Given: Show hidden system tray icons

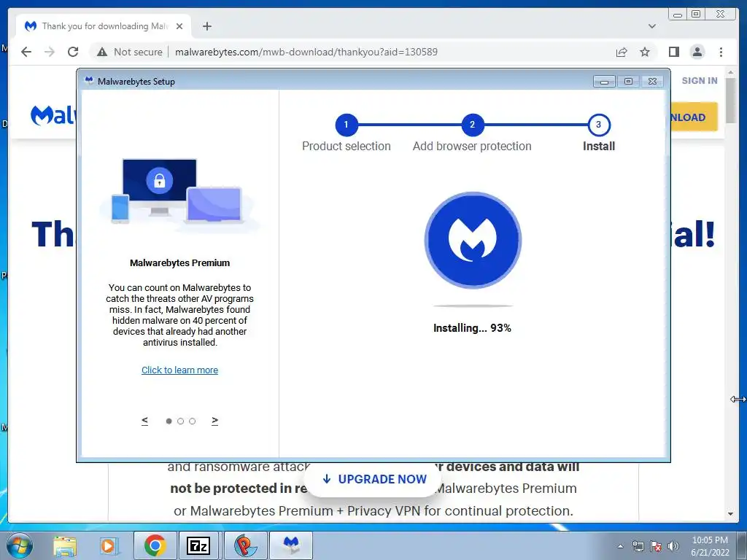Looking at the screenshot, I should pos(620,546).
